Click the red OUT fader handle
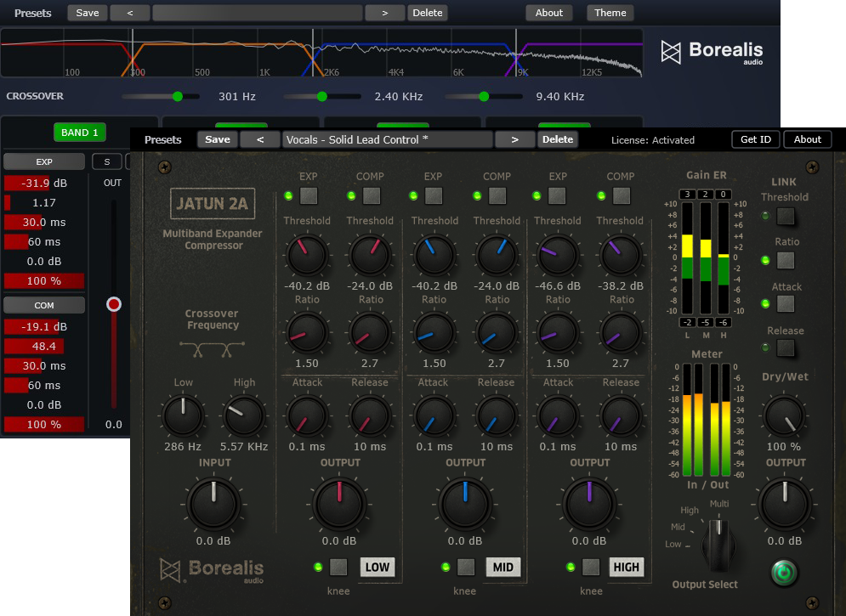This screenshot has height=616, width=846. coord(114,304)
